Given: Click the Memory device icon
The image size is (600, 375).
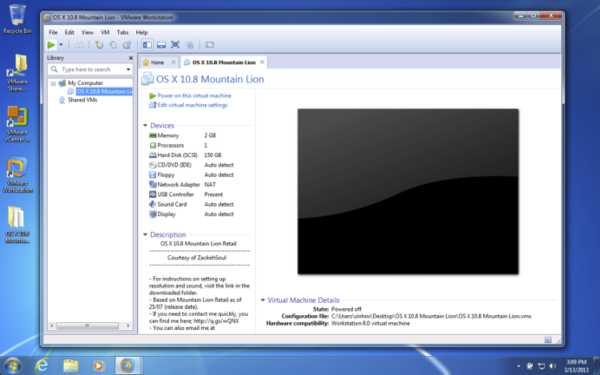Looking at the screenshot, I should click(153, 135).
